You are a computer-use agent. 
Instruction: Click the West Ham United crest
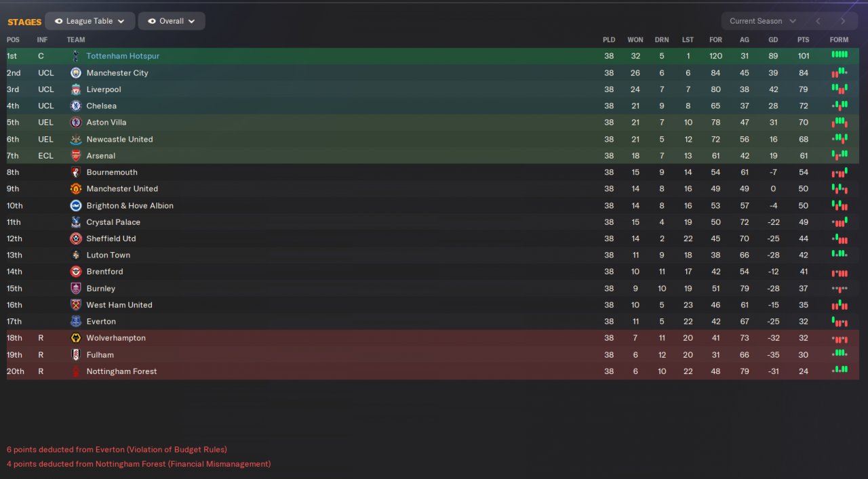tap(76, 305)
